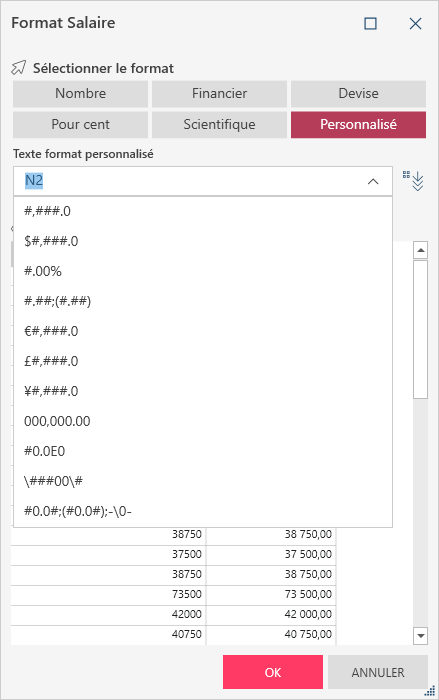Choose the #.00% format option
Viewport: 439px width, 700px height.
tap(203, 271)
